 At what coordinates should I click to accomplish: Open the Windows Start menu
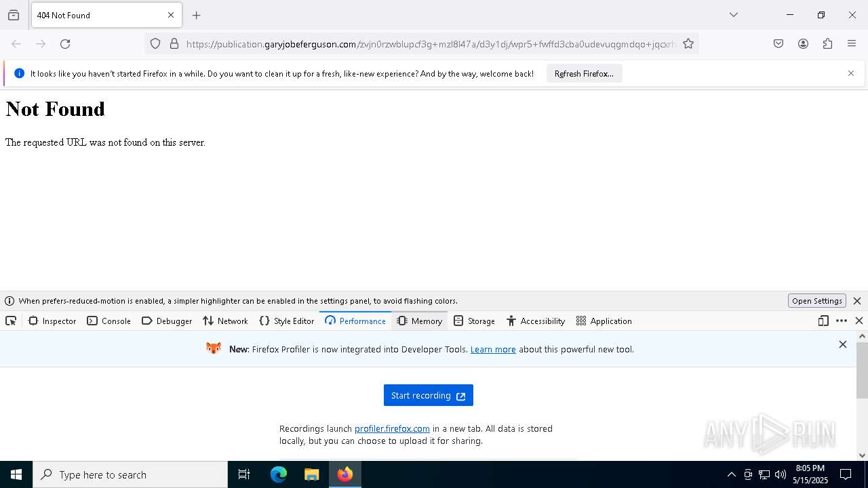(16, 474)
